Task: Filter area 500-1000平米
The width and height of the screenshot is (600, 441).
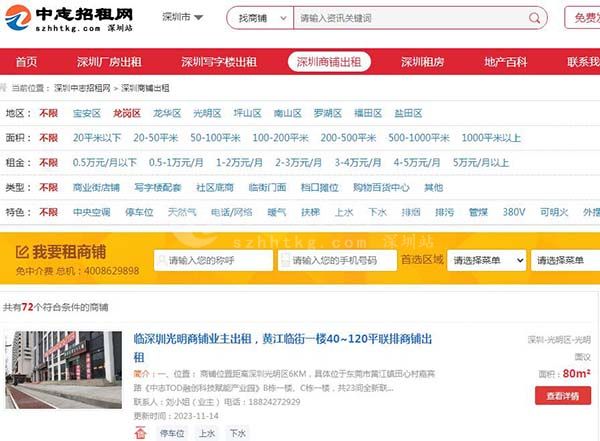Action: coord(419,137)
